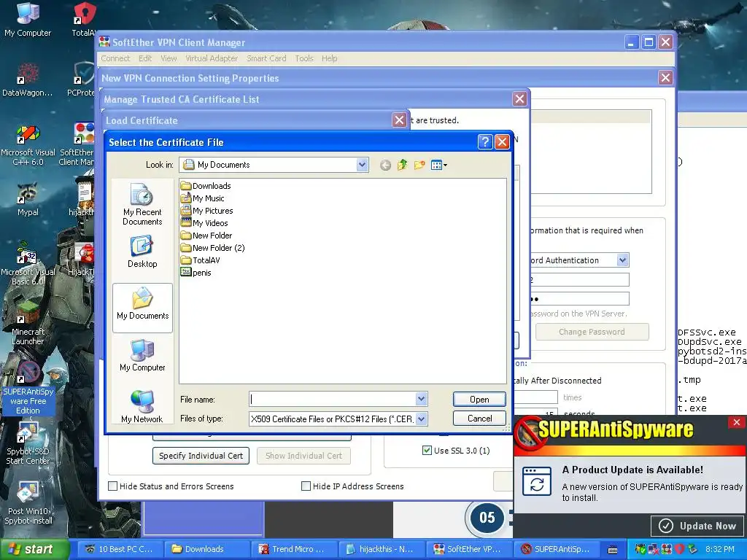Screen dimensions: 747x560
Task: Expand the File name dropdown arrow
Action: click(421, 399)
